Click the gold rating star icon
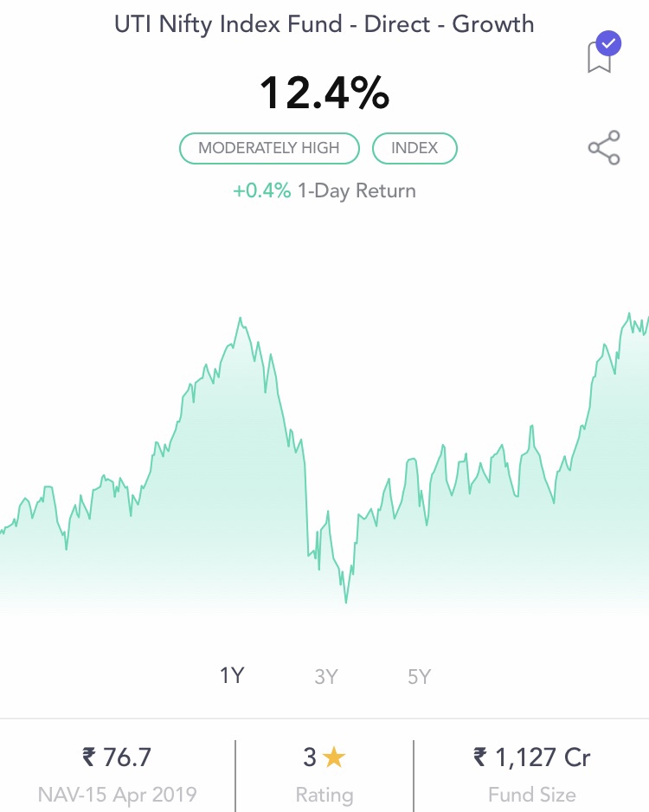Image resolution: width=649 pixels, height=812 pixels. pyautogui.click(x=334, y=758)
